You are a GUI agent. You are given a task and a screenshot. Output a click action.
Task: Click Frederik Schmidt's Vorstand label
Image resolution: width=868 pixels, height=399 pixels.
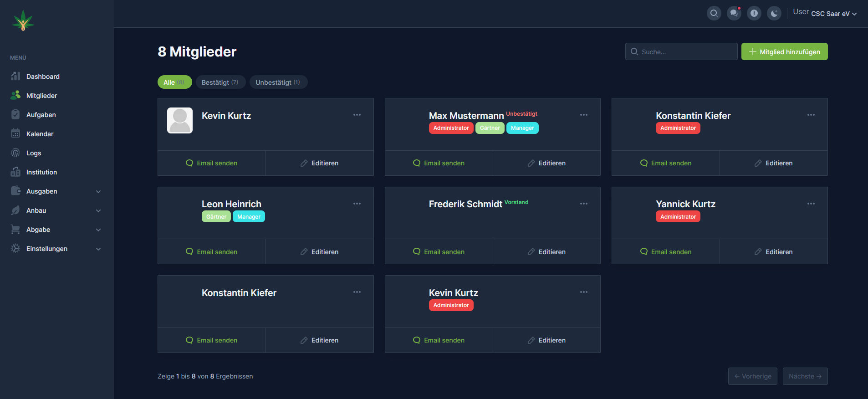516,202
